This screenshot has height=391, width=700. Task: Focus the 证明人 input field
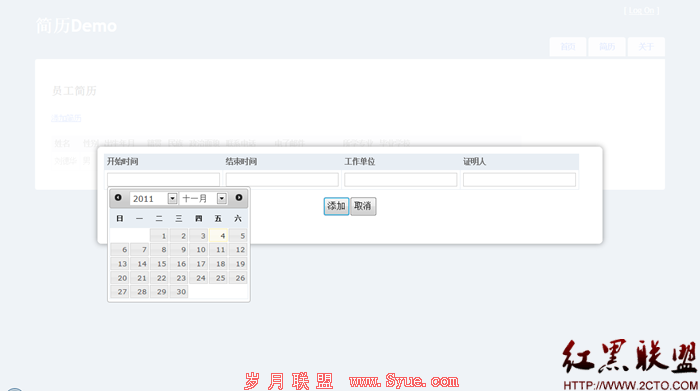coord(519,179)
